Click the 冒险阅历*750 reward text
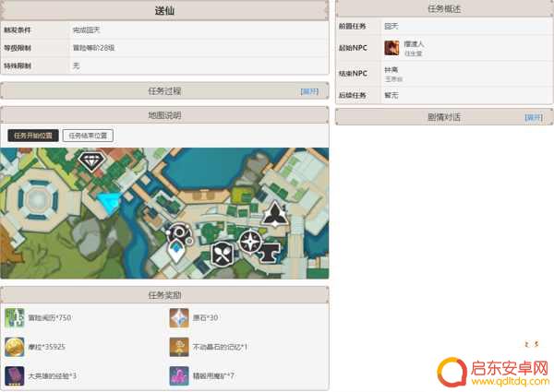 (50, 317)
